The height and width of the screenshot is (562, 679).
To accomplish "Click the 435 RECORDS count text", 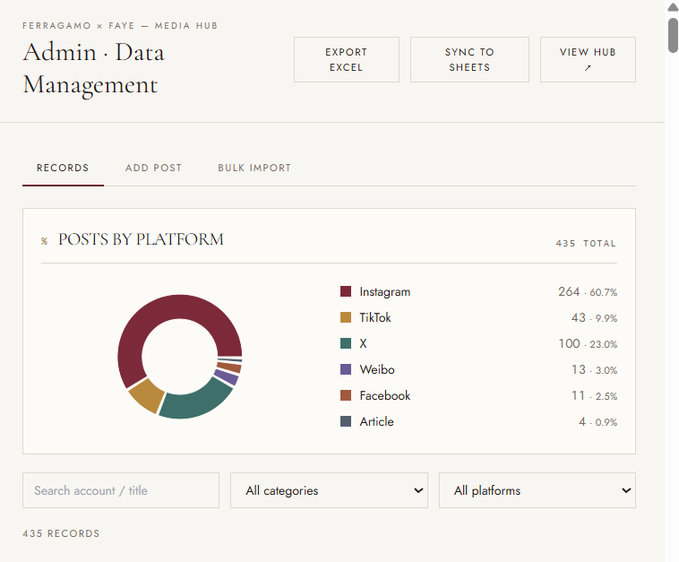I will pos(61,533).
